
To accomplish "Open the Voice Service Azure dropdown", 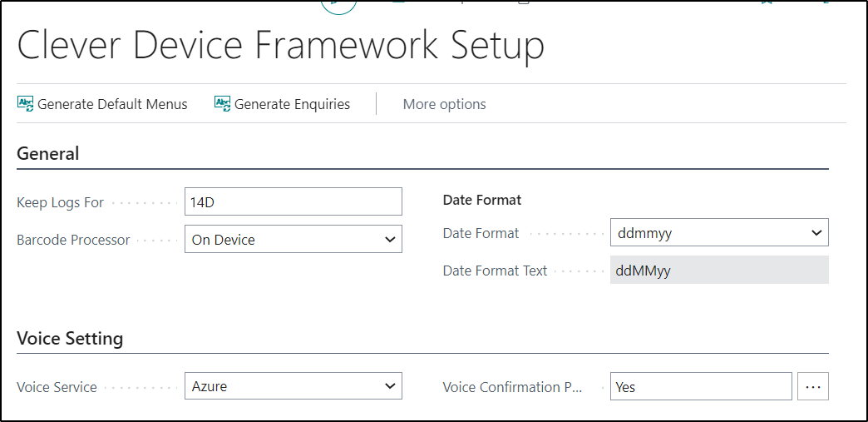I will coord(293,386).
